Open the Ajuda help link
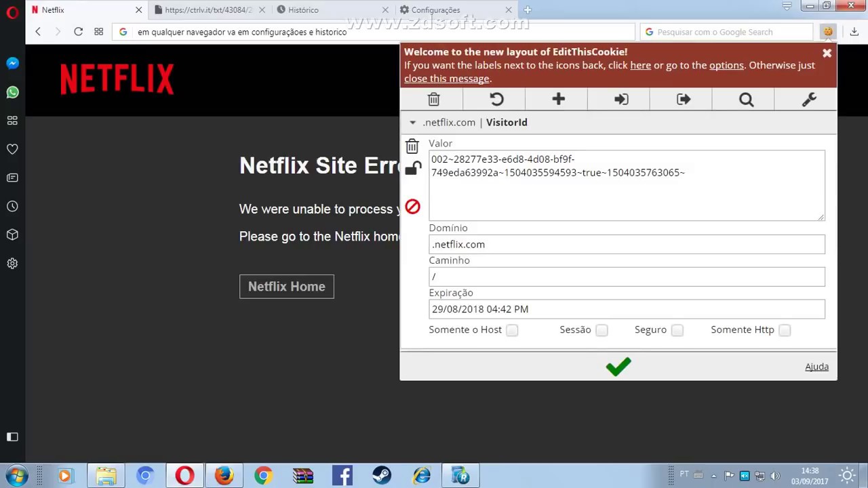 pyautogui.click(x=816, y=367)
